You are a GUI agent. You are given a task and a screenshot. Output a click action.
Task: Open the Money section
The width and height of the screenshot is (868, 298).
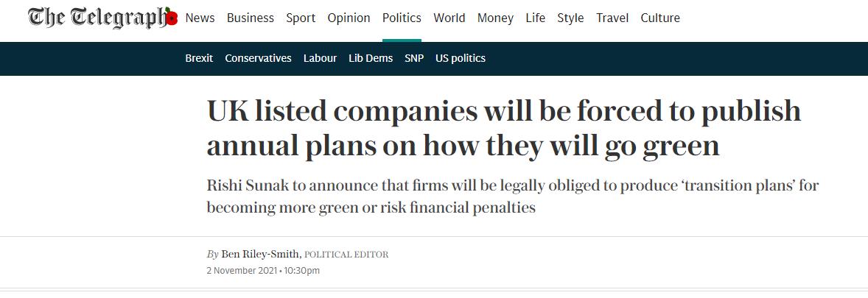pyautogui.click(x=495, y=18)
